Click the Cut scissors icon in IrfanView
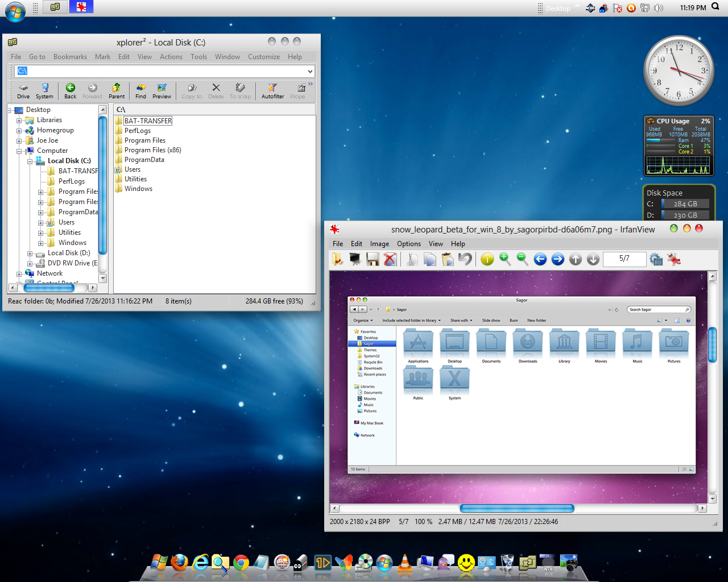 click(412, 259)
